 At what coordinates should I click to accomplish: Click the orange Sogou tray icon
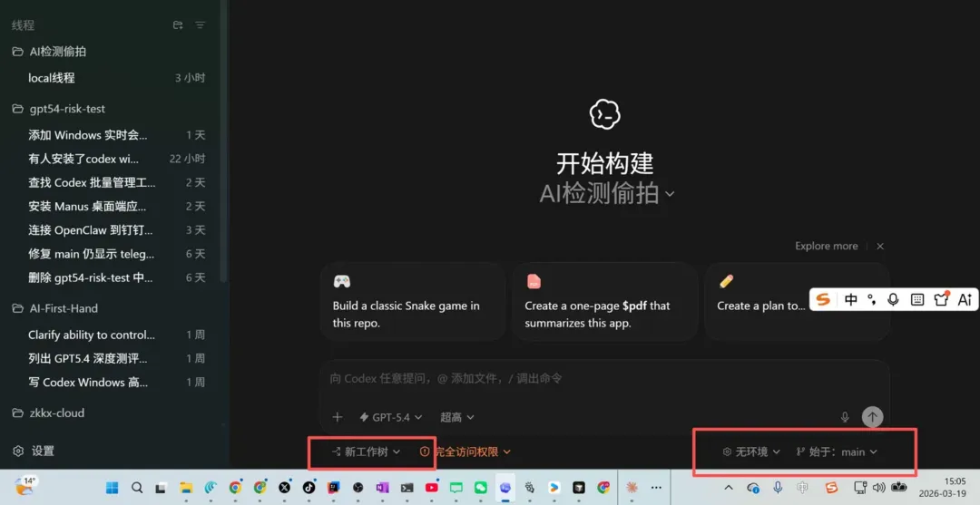pyautogui.click(x=830, y=487)
